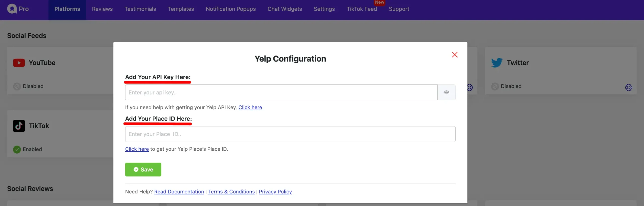Open the Privacy Policy link

tap(275, 192)
